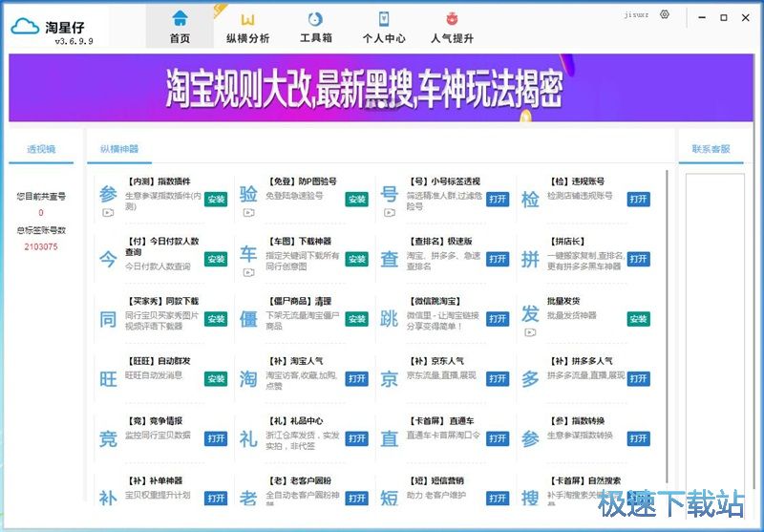Play video tutorial under 验 icon
This screenshot has height=532, width=764.
(248, 213)
